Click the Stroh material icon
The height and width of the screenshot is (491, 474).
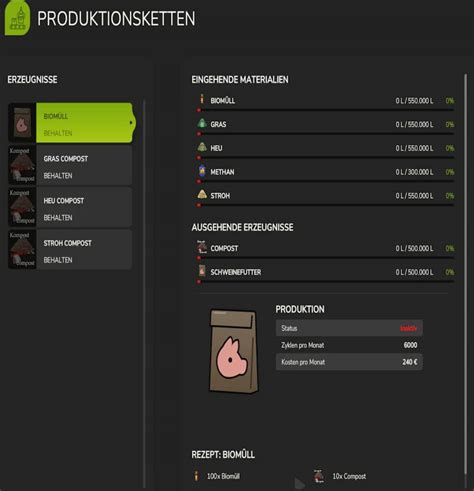(x=202, y=194)
